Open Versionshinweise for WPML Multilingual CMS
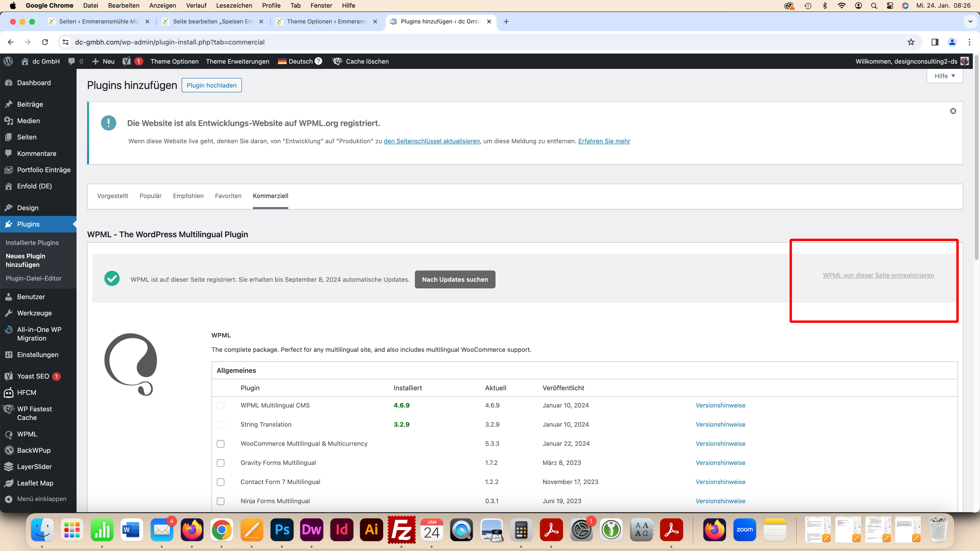The width and height of the screenshot is (980, 551). (x=721, y=405)
